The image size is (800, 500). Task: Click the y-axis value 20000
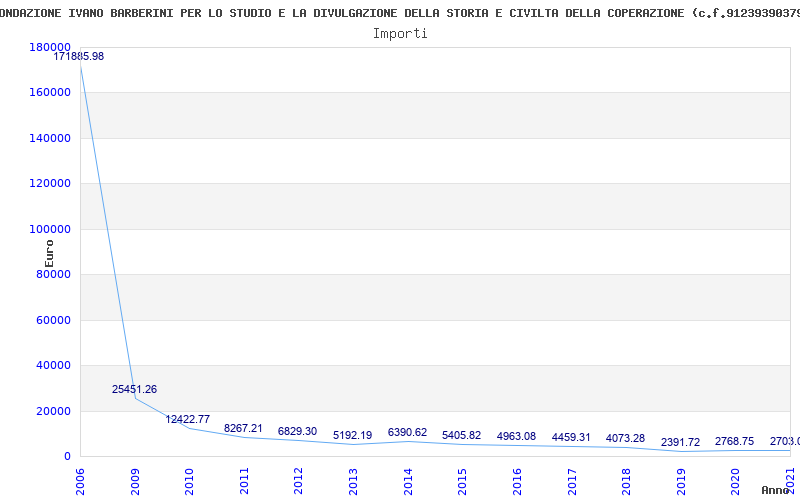(53, 411)
